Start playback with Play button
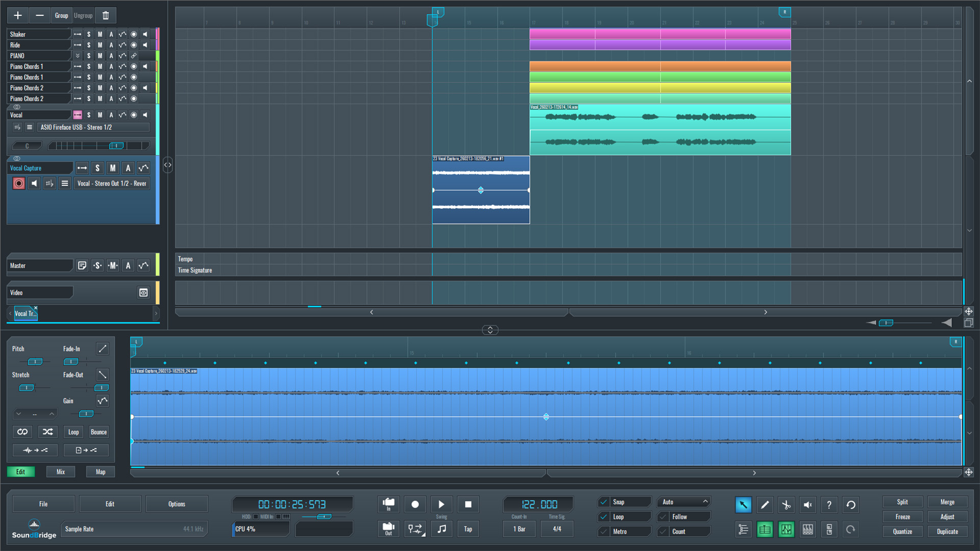980x551 pixels. tap(442, 504)
